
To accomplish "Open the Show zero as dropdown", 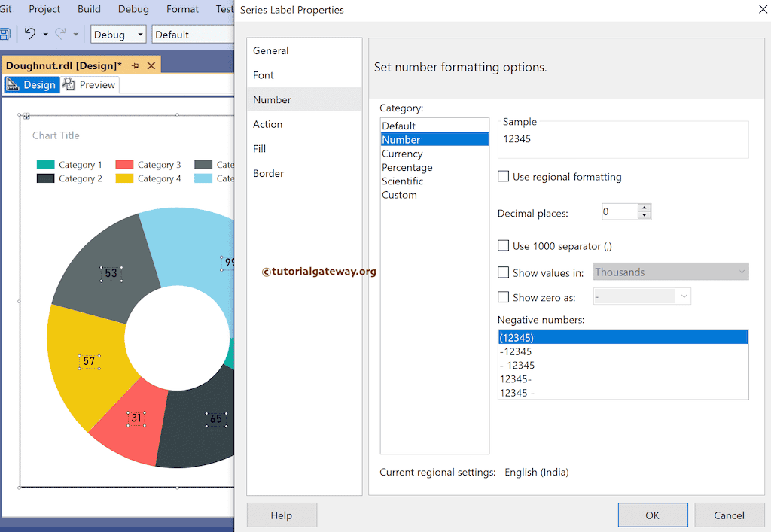I will [684, 297].
